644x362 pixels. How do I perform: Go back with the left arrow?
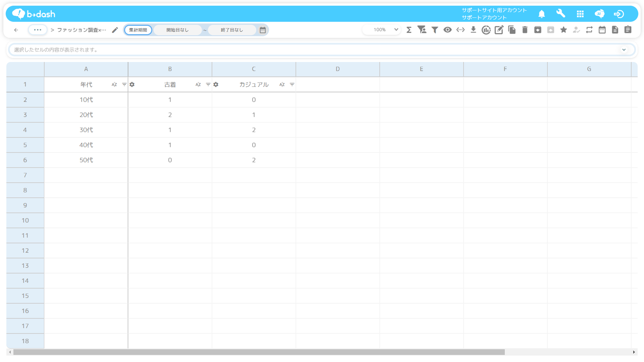(x=16, y=30)
